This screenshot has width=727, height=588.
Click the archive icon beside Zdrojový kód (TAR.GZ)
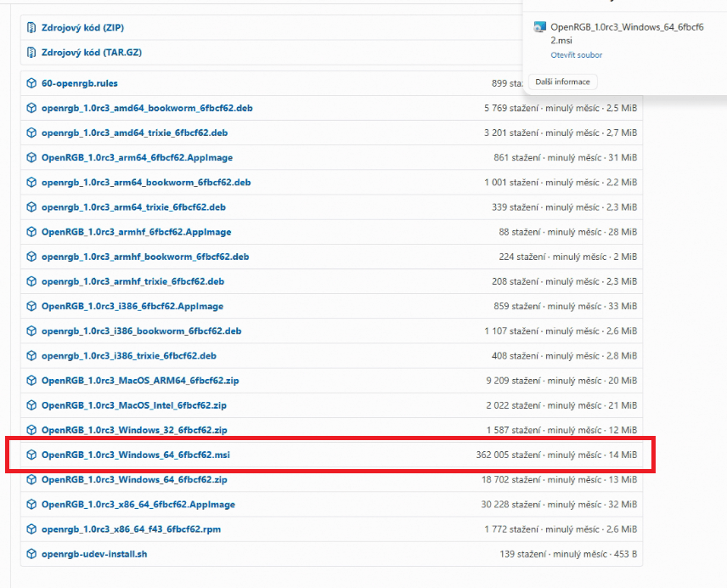[x=31, y=53]
